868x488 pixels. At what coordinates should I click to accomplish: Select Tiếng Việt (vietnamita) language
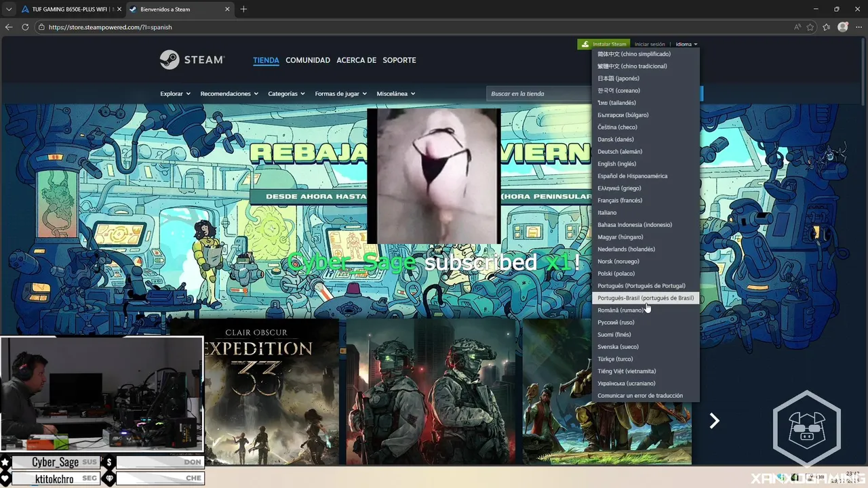pos(645,371)
